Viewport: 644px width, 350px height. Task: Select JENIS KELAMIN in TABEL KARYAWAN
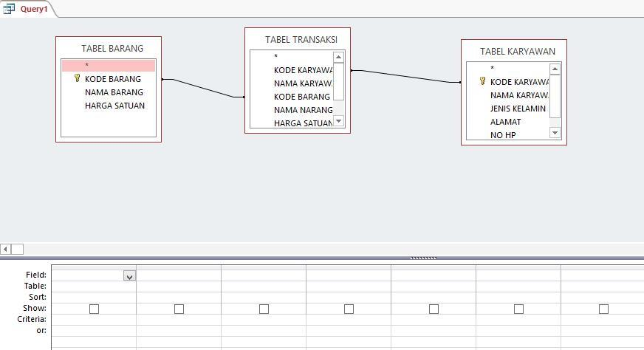(518, 109)
